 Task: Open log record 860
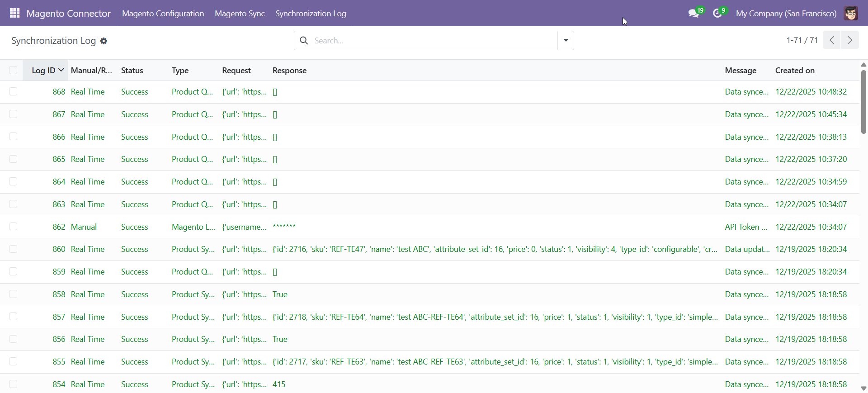tap(59, 249)
